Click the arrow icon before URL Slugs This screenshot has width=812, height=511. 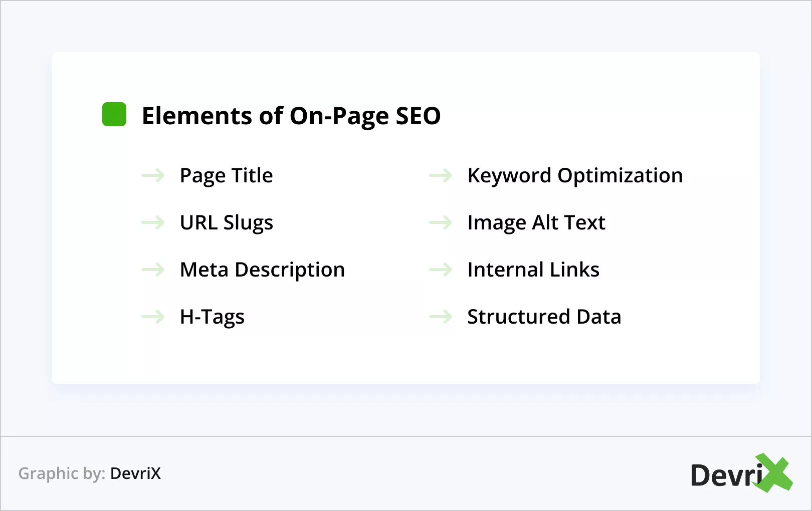pyautogui.click(x=153, y=222)
